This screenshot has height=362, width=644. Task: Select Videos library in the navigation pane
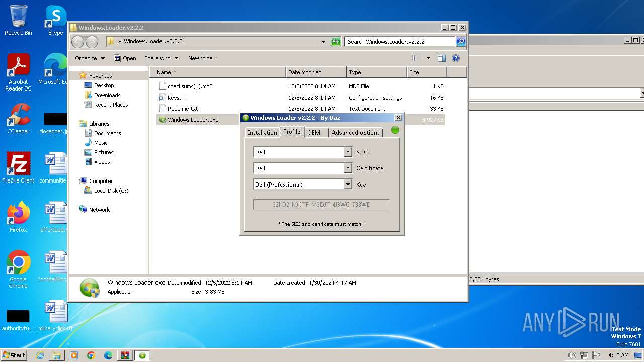coord(102,162)
